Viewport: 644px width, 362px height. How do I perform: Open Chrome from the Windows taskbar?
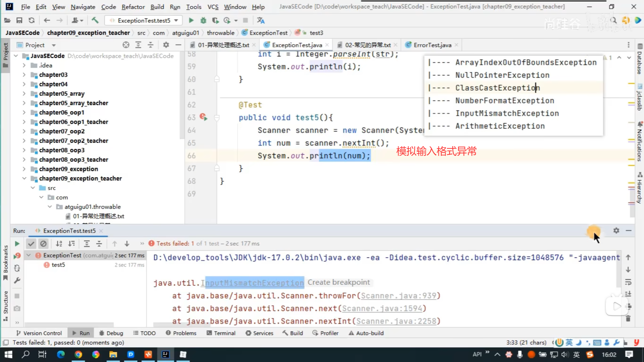(x=78, y=354)
